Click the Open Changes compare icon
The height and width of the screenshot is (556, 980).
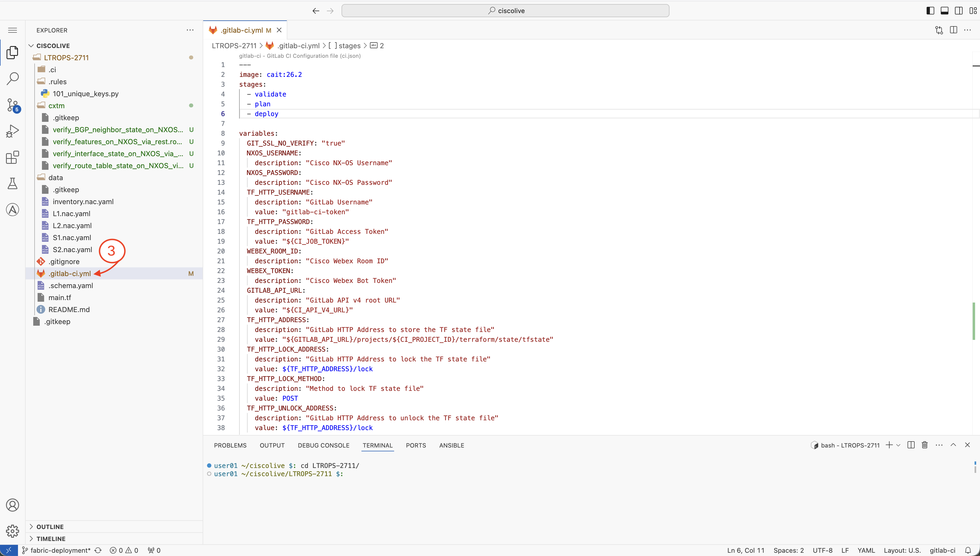pos(939,30)
